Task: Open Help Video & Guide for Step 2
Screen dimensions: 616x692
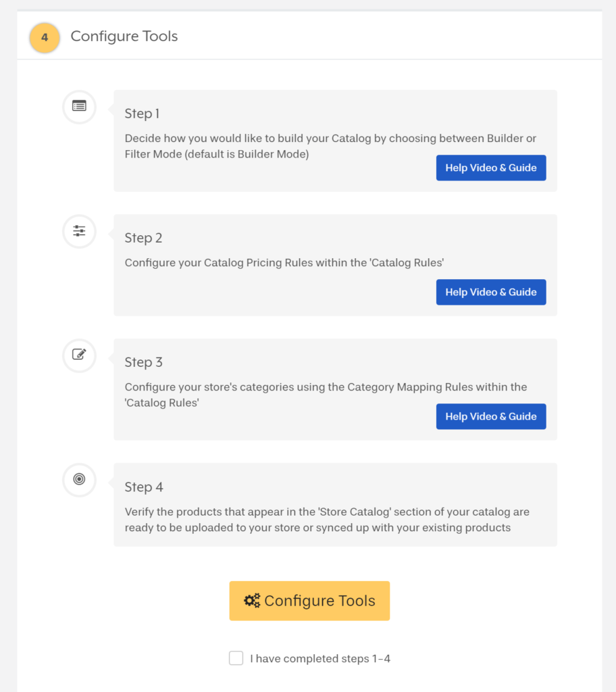Action: (x=491, y=292)
